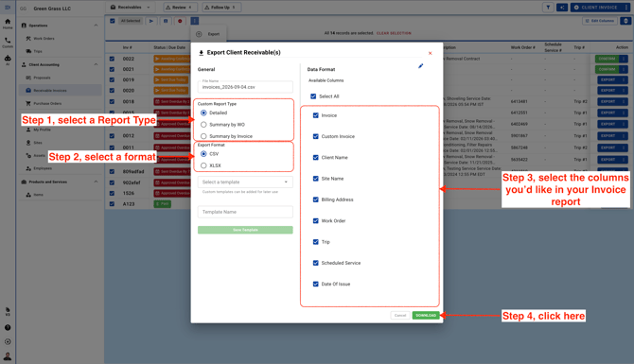Open the AI assistant icon
The width and height of the screenshot is (634, 364).
pyautogui.click(x=8, y=60)
